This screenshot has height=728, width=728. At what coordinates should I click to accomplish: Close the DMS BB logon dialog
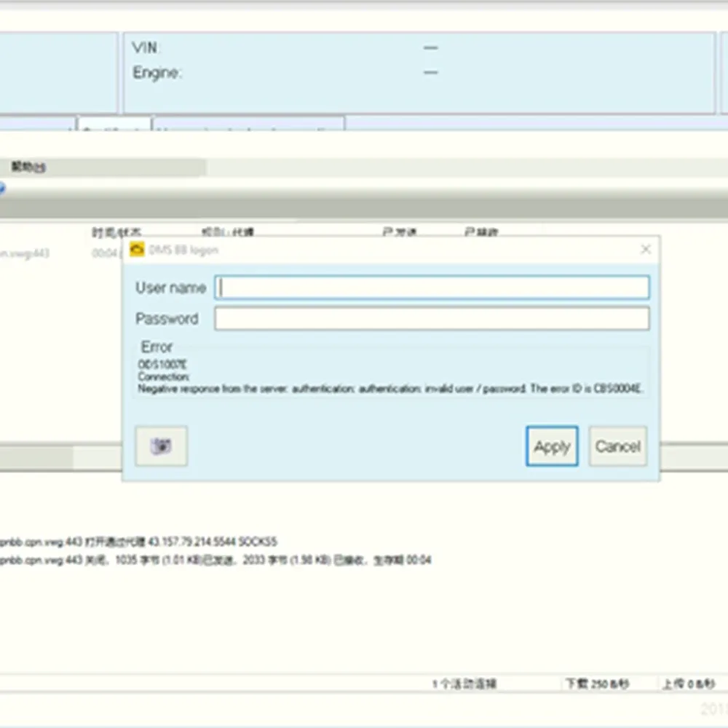coord(645,250)
